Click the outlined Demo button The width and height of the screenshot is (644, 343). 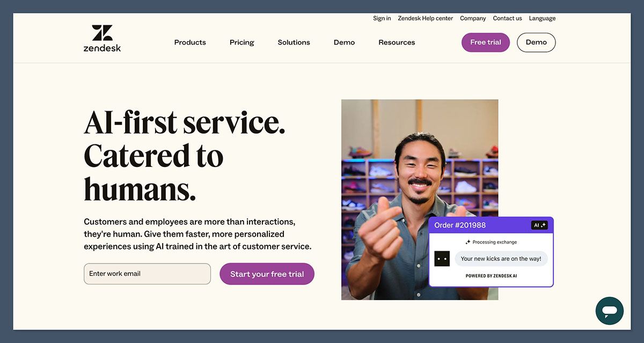[536, 42]
